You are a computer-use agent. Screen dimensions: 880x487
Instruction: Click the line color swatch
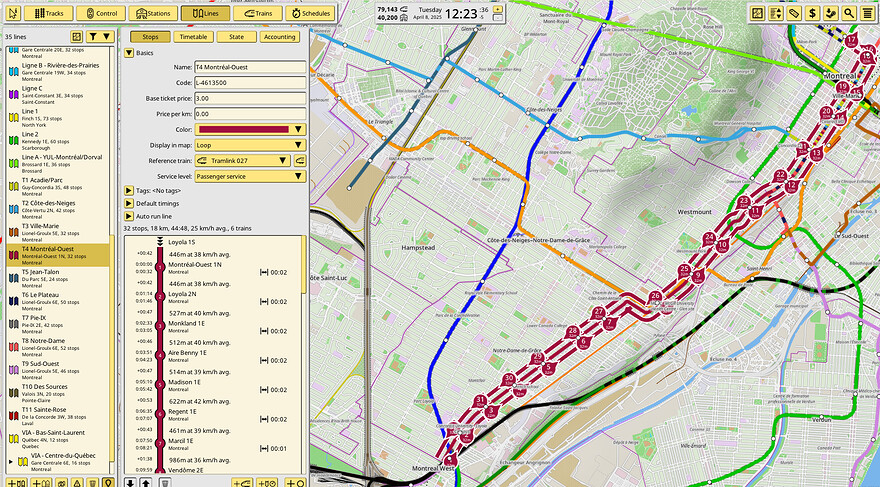pyautogui.click(x=244, y=129)
